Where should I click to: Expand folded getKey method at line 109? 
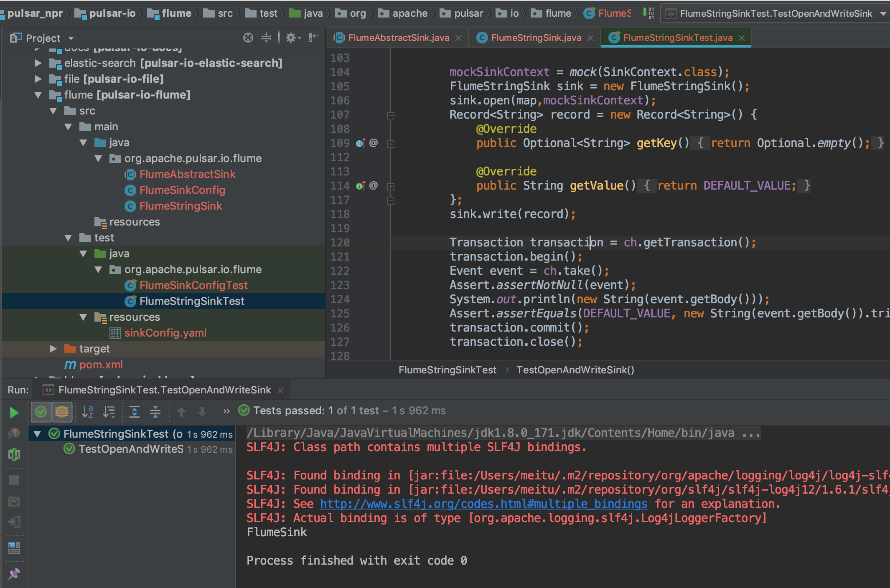(x=391, y=144)
